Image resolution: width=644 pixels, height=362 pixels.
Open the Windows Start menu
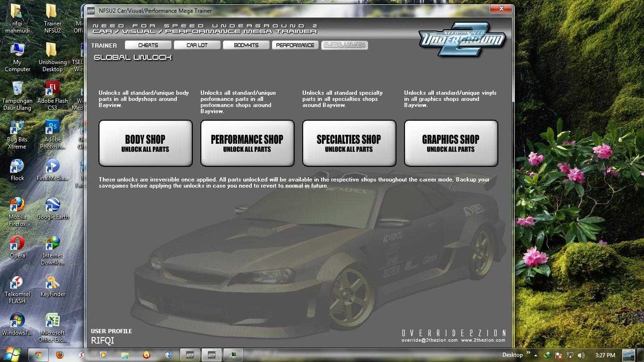pyautogui.click(x=12, y=354)
